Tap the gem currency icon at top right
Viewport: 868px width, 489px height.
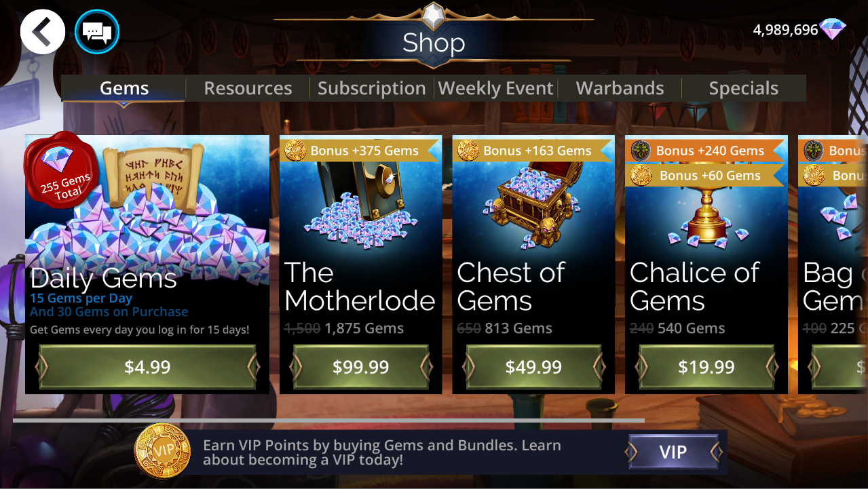(833, 29)
